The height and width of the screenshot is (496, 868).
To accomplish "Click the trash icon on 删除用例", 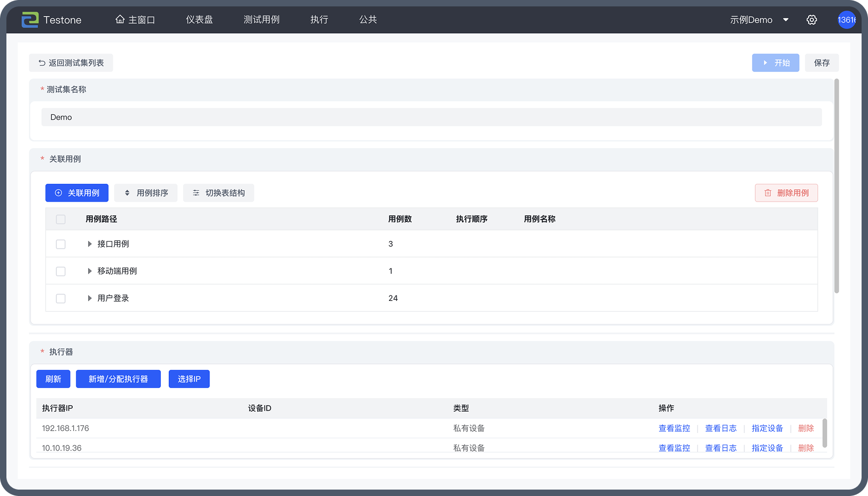I will [x=768, y=193].
